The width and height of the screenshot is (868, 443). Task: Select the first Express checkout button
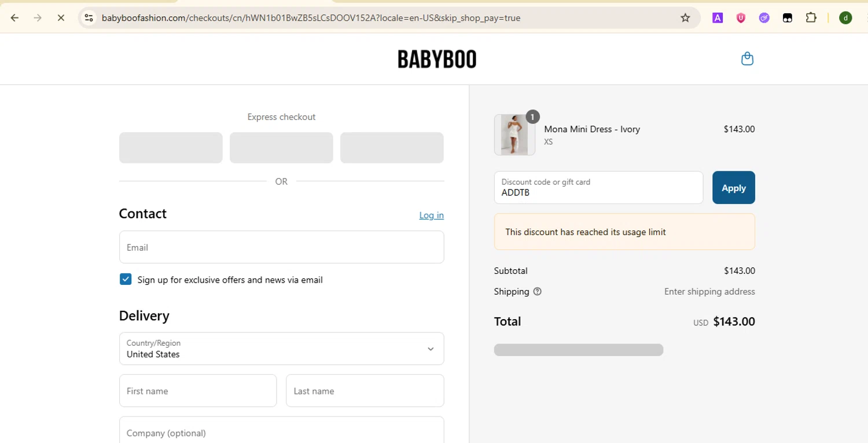tap(171, 148)
